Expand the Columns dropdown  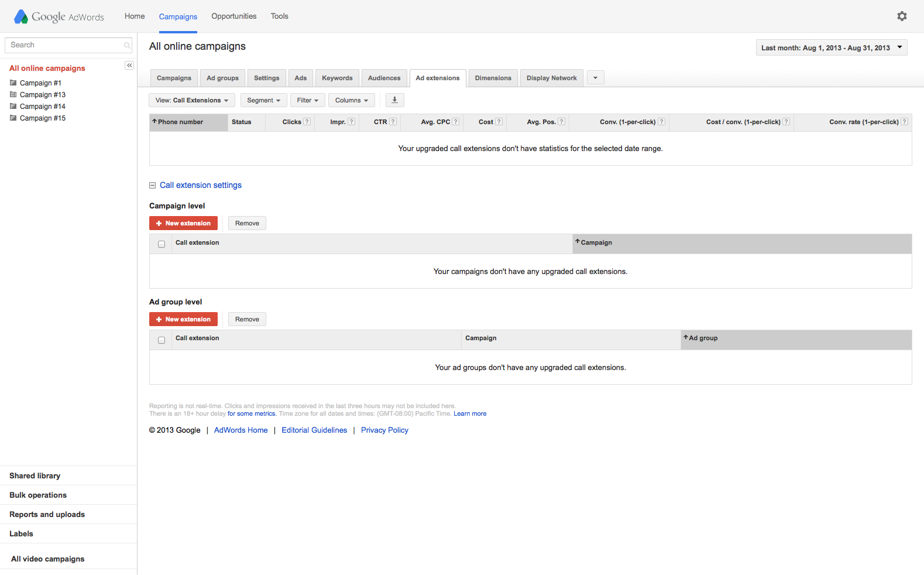click(x=352, y=100)
